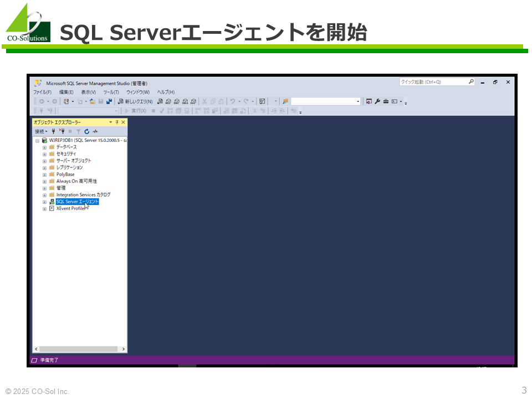Click the Analysis Services MDX Query icon
The image size is (532, 399).
168,101
